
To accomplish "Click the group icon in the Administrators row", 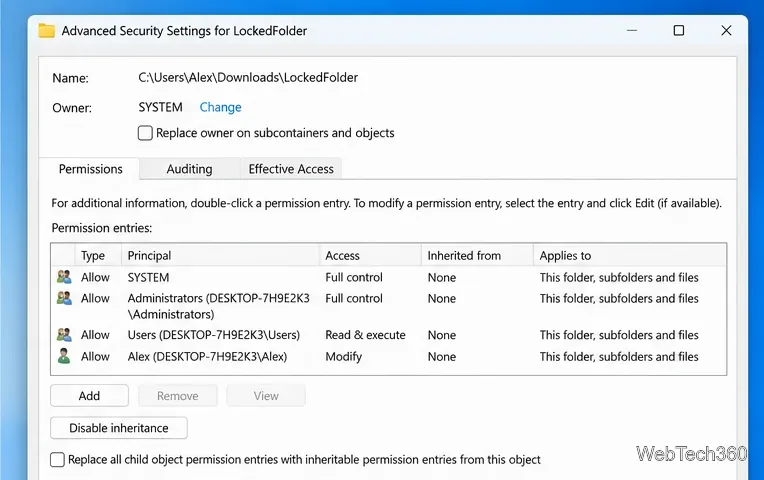I will [64, 298].
